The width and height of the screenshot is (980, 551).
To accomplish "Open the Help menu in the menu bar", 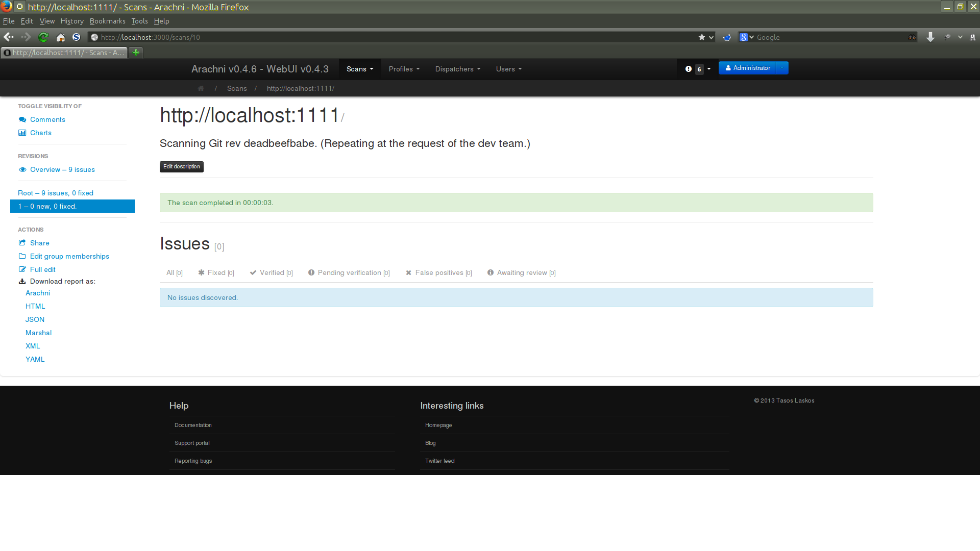I will click(161, 21).
